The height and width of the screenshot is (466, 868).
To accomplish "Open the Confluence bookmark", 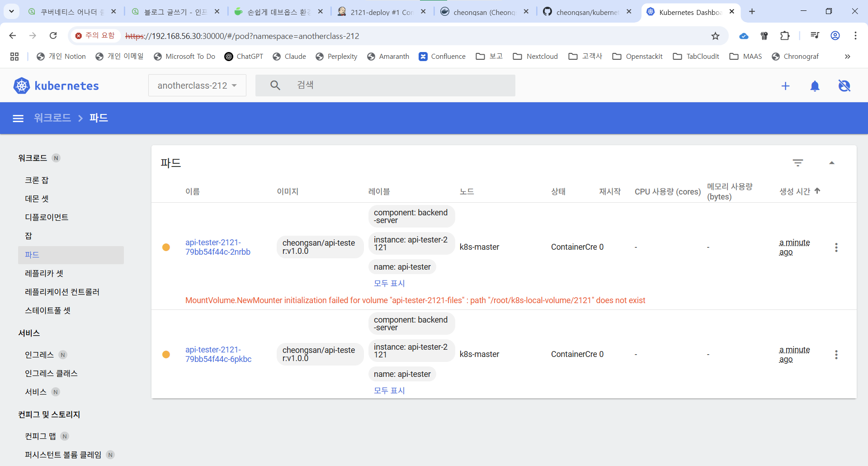I will [x=442, y=57].
